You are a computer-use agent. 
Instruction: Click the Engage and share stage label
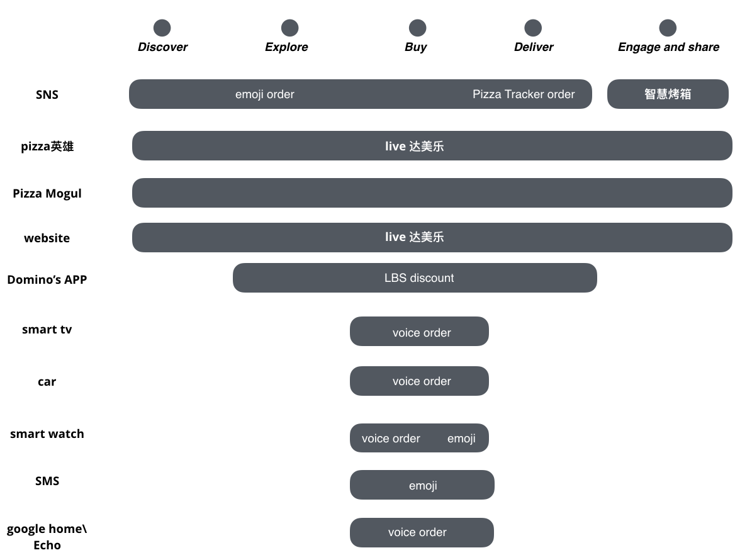click(668, 47)
